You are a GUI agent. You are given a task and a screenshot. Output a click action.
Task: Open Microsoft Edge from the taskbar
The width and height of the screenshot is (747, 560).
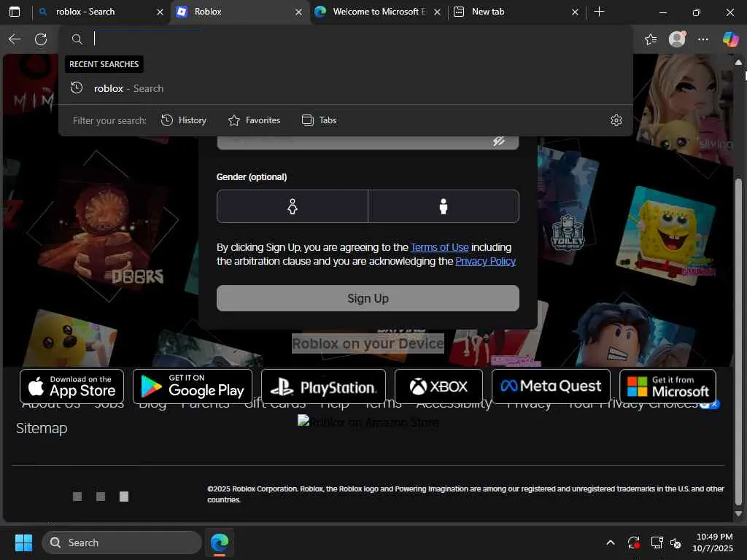(220, 542)
